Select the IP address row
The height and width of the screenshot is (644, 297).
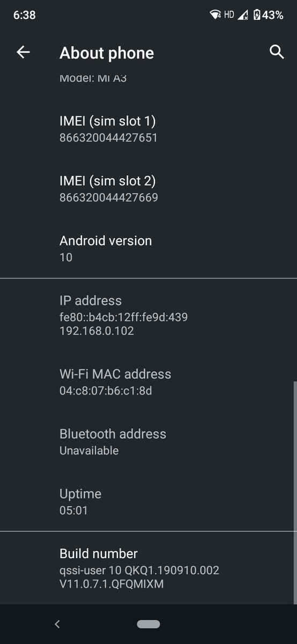pyautogui.click(x=148, y=315)
